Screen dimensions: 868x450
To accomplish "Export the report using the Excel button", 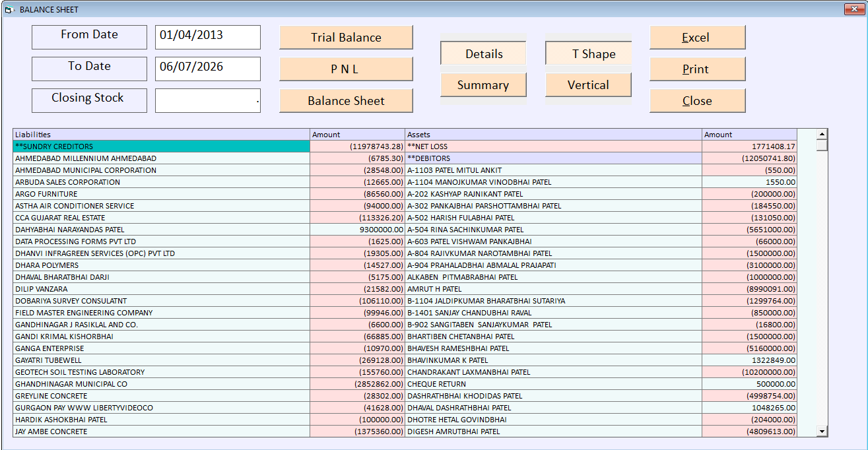I will 697,38.
